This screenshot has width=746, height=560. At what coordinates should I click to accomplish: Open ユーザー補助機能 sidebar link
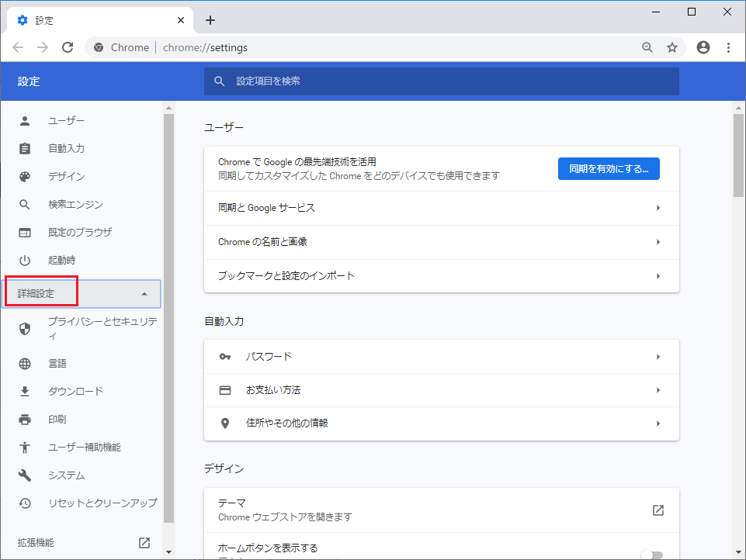84,448
